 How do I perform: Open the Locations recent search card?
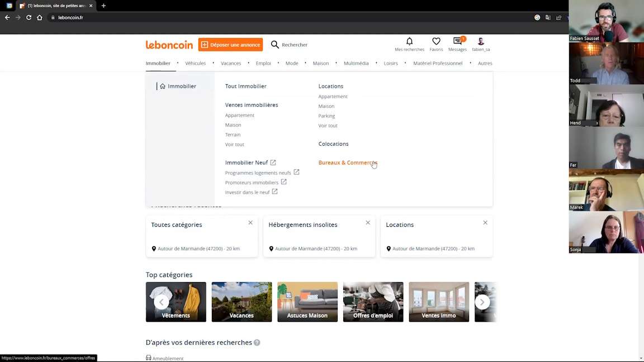437,237
